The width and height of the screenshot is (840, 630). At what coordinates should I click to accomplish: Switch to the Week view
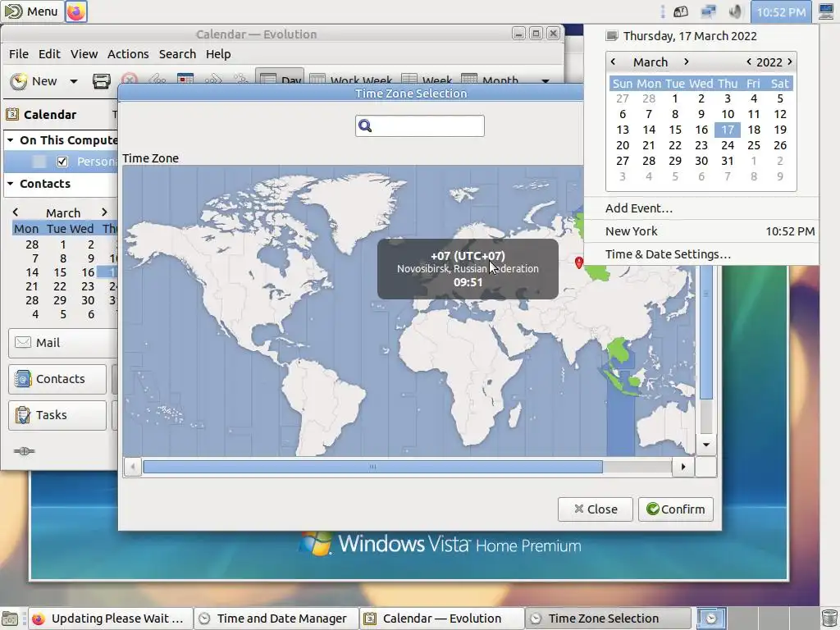pos(427,80)
